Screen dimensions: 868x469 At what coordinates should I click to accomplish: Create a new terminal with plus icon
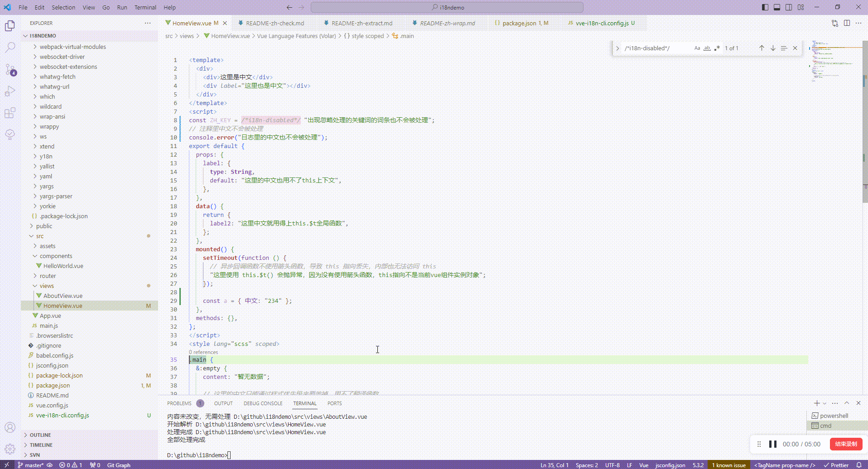coord(817,403)
